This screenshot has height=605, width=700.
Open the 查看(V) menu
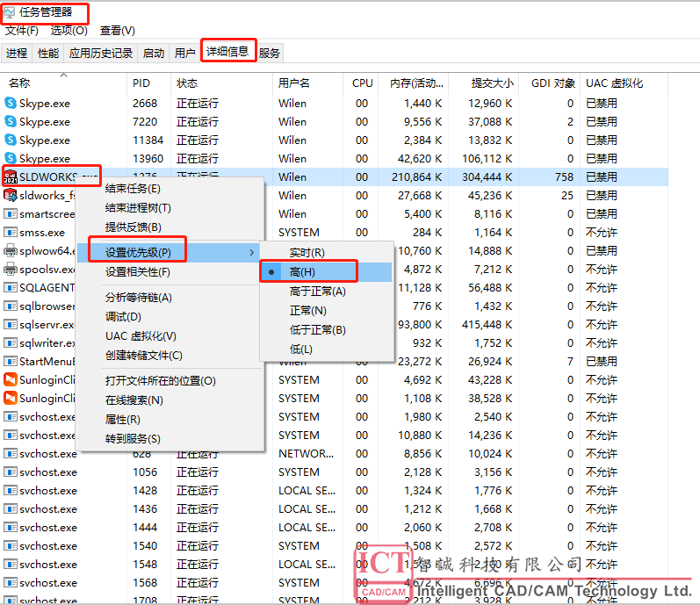point(118,31)
